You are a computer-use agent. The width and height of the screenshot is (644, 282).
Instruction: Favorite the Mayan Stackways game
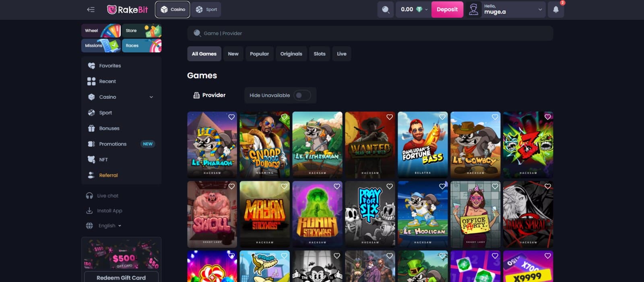click(284, 187)
